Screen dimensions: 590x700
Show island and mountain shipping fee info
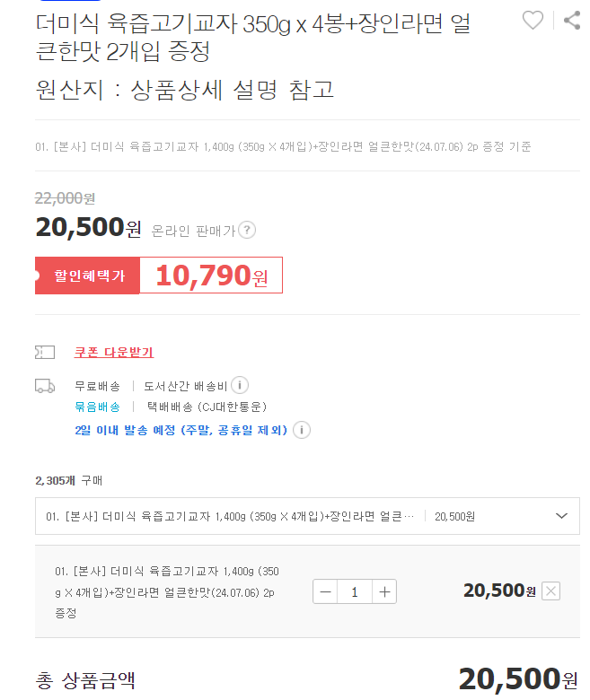click(x=240, y=385)
